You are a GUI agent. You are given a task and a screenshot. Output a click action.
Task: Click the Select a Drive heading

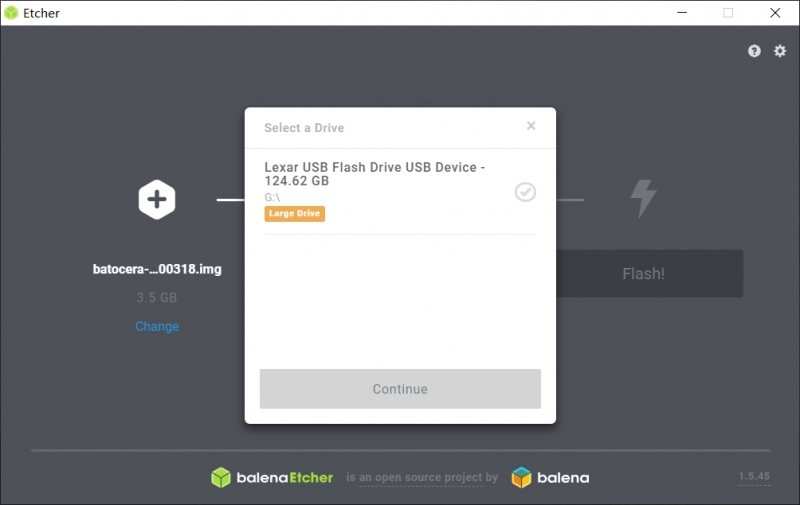[304, 128]
